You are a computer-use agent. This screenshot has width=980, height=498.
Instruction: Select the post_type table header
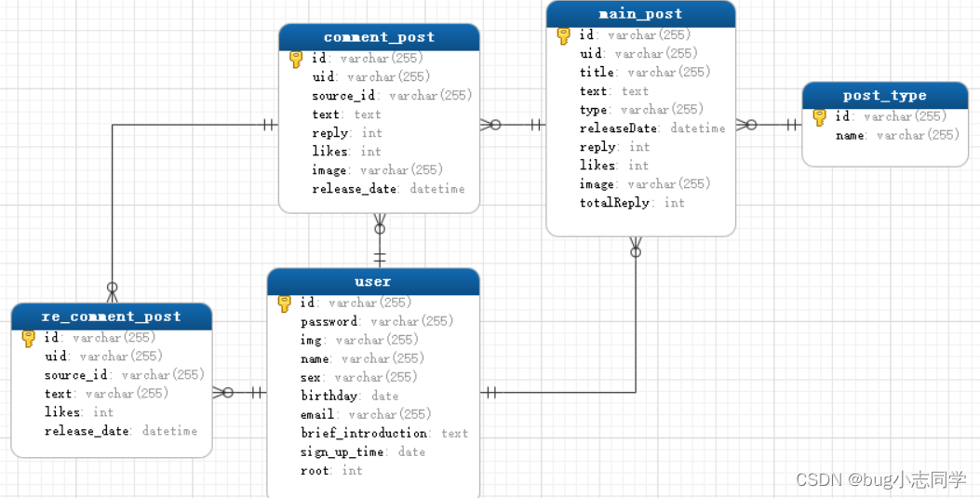(885, 96)
